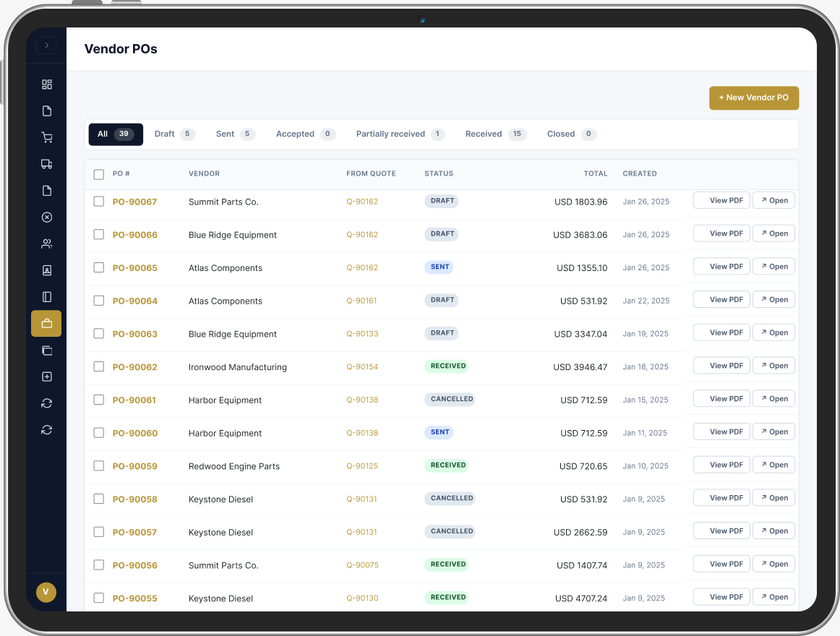Screen dimensions: 840x636
Task: Check the box for PO-90066
Action: pos(98,234)
